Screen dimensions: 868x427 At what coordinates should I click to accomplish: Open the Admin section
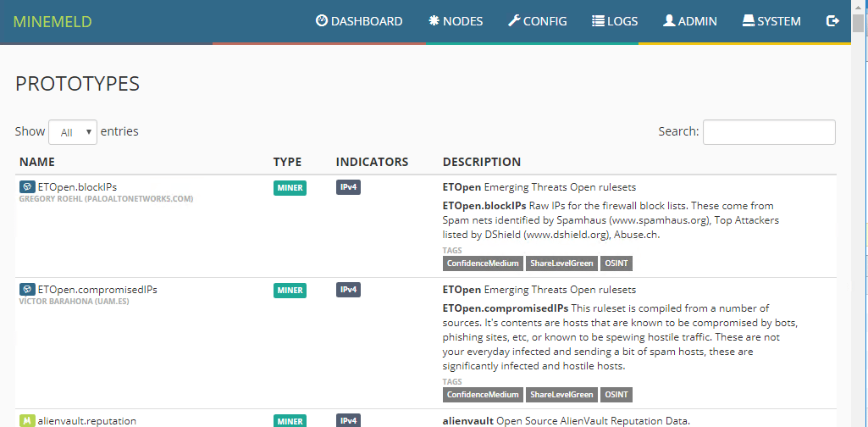coord(690,21)
